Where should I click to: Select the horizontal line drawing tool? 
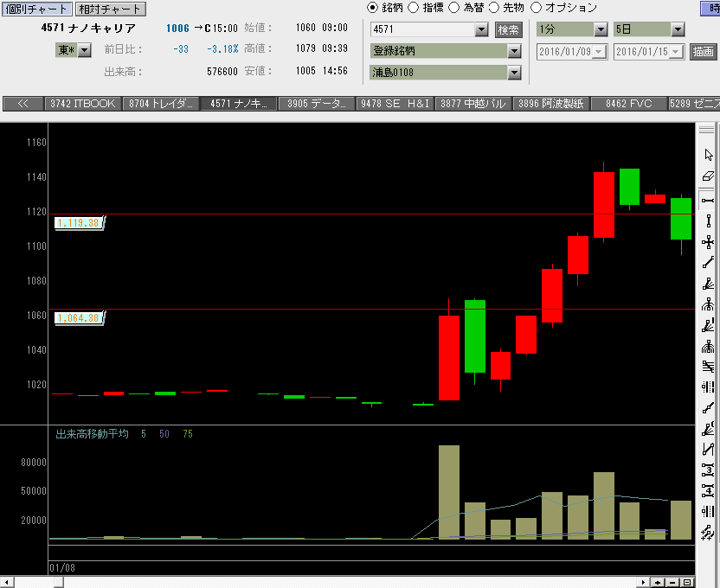point(708,201)
